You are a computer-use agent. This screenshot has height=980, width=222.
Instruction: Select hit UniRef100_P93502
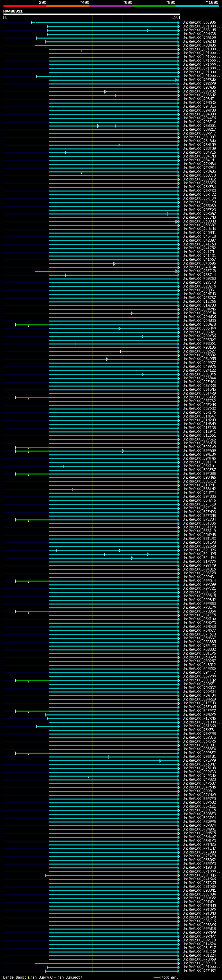point(199,340)
